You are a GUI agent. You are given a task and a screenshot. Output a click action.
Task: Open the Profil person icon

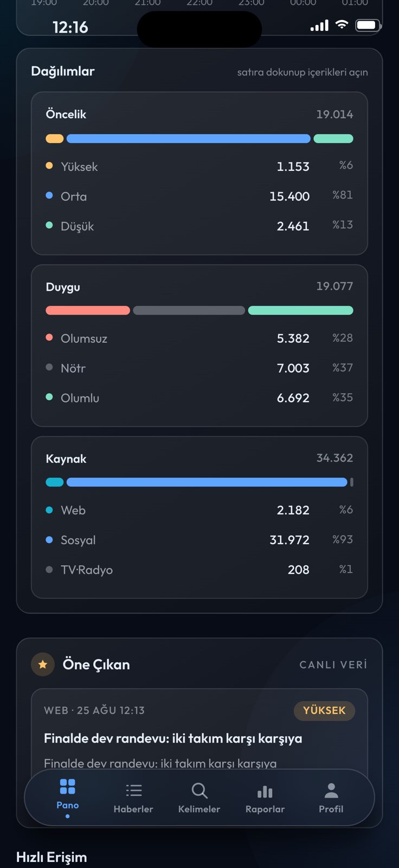331,790
